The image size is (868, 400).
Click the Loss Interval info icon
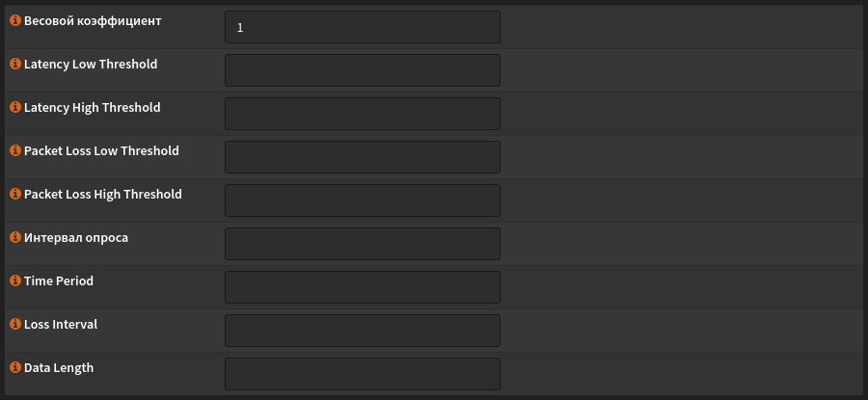[x=15, y=324]
